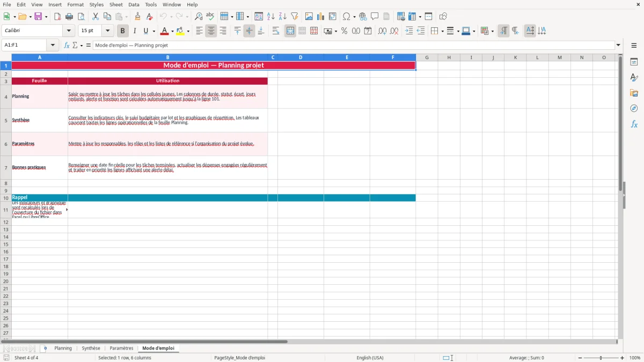Click Sheet 4 of 4 in the status bar
The height and width of the screenshot is (362, 644).
(x=26, y=358)
